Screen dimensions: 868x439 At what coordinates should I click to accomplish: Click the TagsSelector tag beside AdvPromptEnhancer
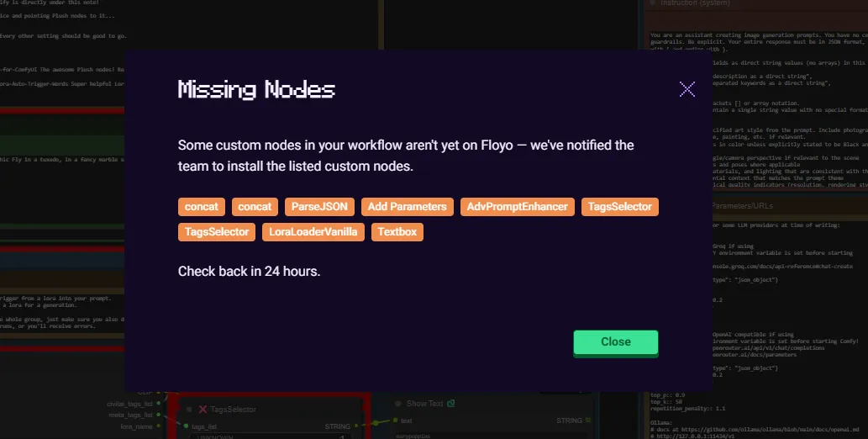click(x=619, y=207)
